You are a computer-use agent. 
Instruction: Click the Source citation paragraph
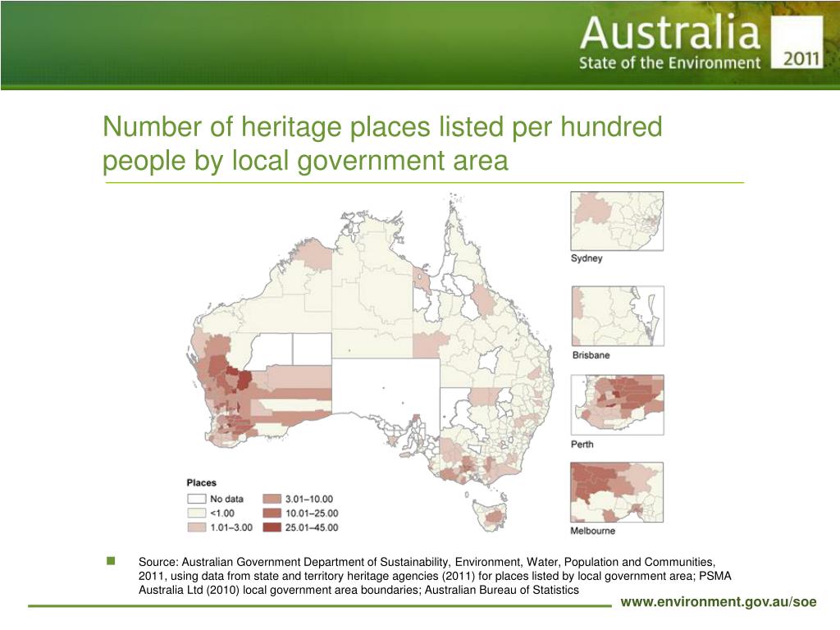[435, 576]
